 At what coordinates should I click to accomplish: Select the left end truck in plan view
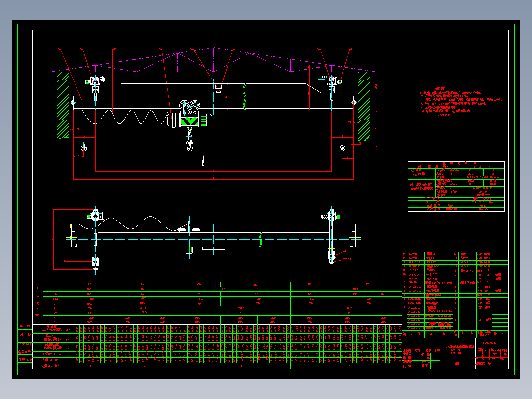[95, 238]
